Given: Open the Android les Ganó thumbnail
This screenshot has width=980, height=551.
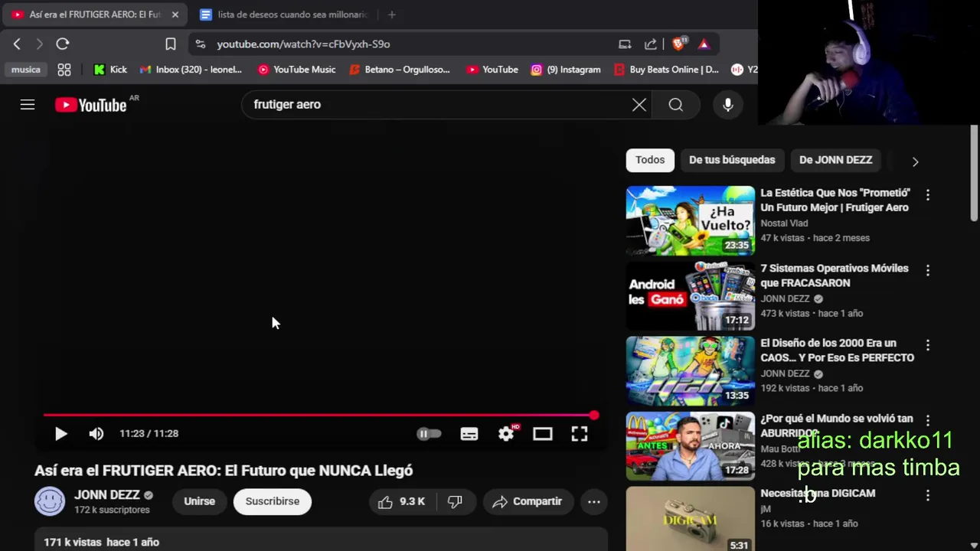Looking at the screenshot, I should [690, 295].
